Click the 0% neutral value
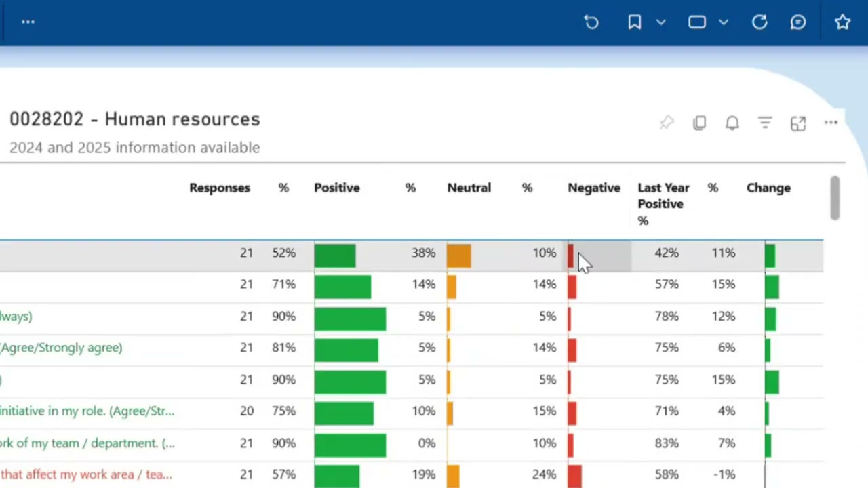The image size is (868, 488). coord(427,443)
